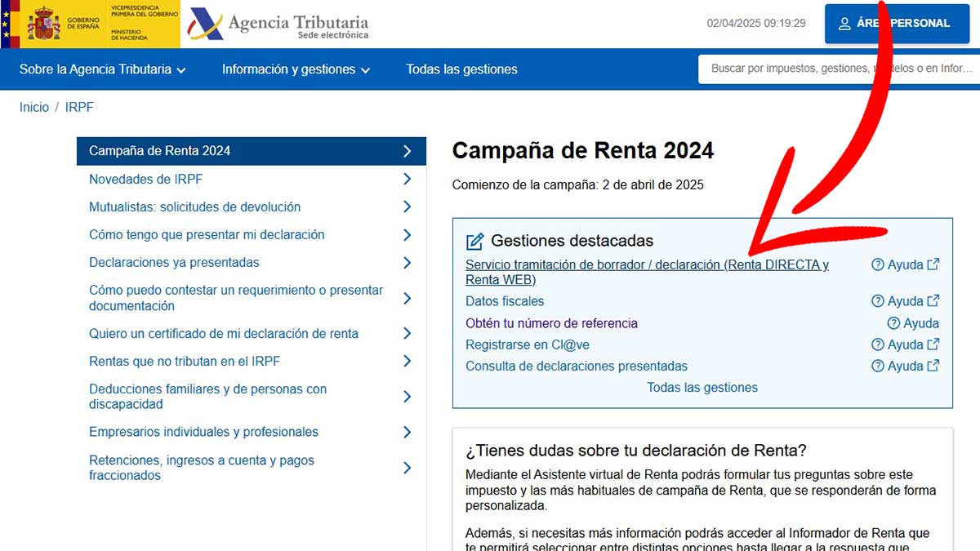This screenshot has width=980, height=551.
Task: Expand Empresarios individuales y profesionales chevron
Action: 407,433
